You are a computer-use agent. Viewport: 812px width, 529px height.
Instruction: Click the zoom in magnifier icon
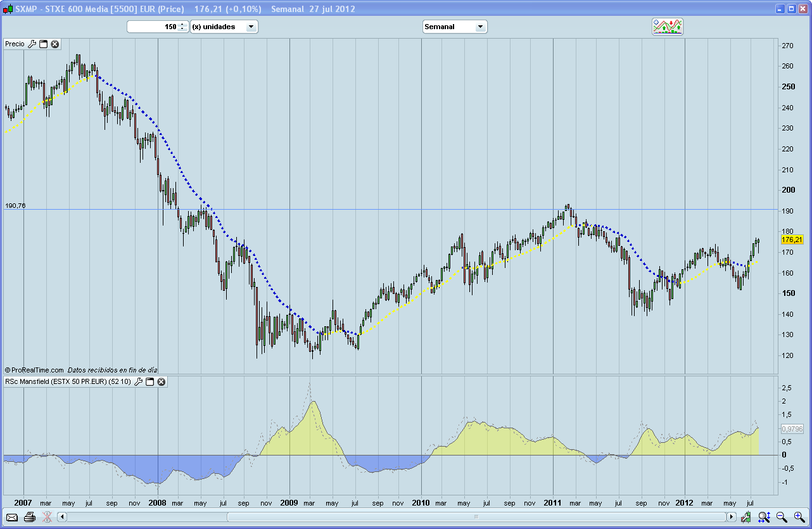799,518
